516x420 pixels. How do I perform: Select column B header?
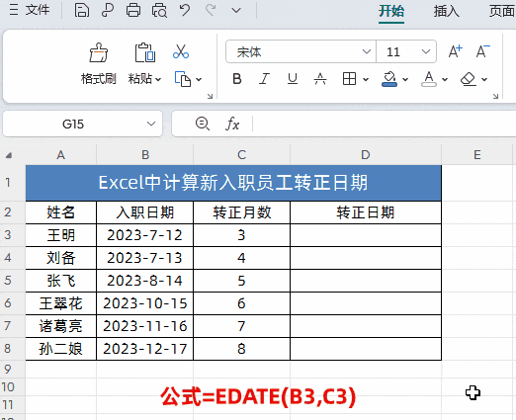(x=145, y=154)
